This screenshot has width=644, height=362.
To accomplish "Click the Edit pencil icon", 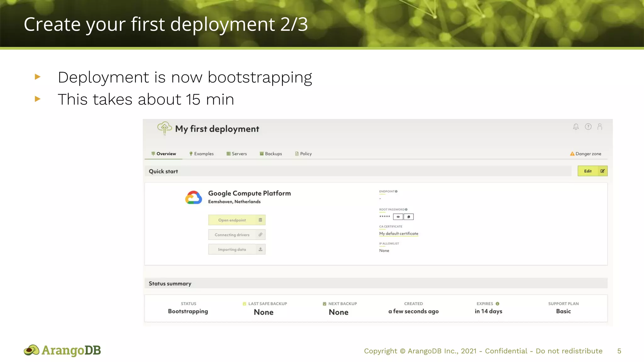I will pos(602,171).
